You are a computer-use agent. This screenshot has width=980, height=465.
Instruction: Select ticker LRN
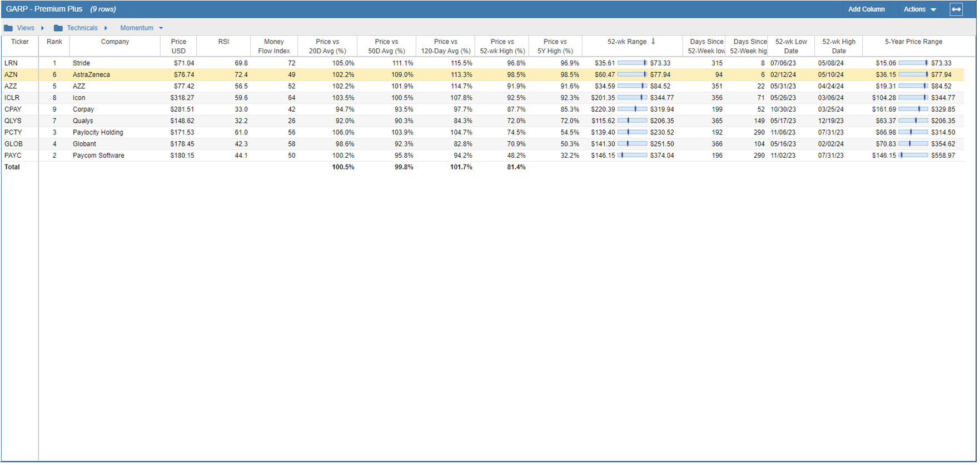click(x=11, y=63)
